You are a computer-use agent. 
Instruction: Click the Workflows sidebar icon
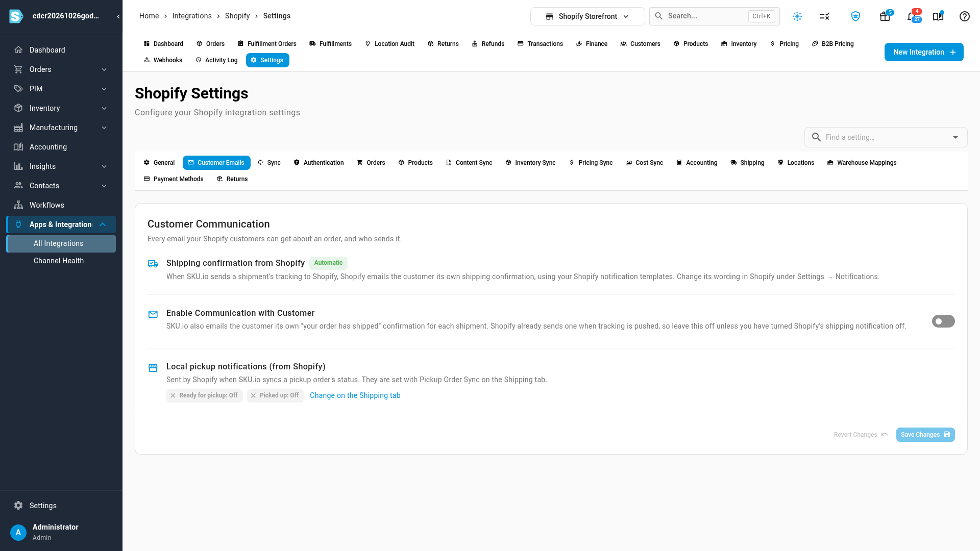[x=18, y=205]
